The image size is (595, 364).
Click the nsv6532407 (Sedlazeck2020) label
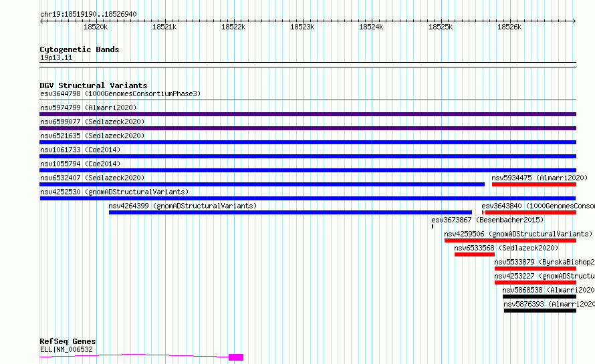click(x=92, y=178)
